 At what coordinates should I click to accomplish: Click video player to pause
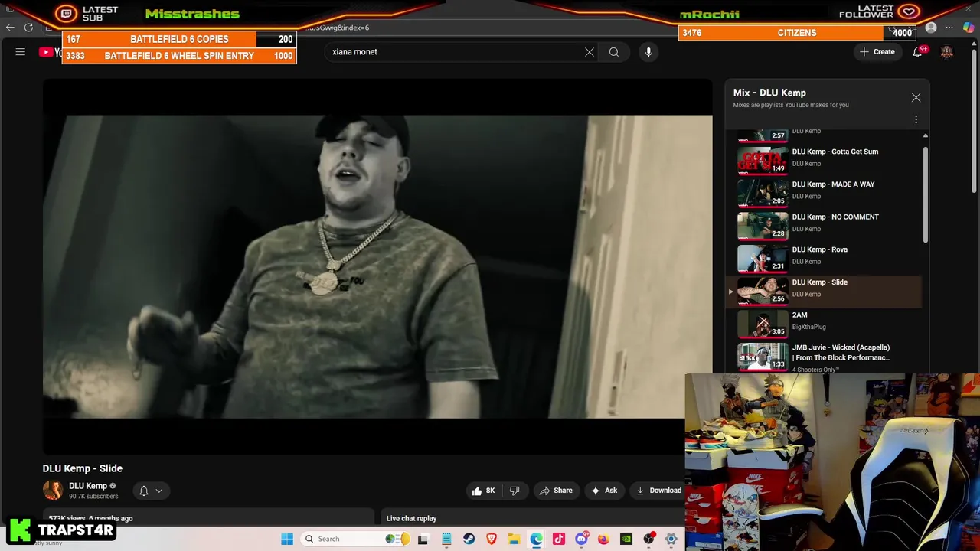coord(377,267)
